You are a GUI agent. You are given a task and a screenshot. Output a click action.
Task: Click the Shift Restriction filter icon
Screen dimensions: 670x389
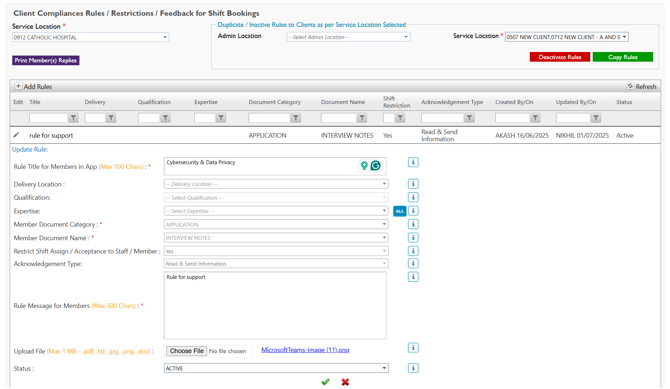400,118
